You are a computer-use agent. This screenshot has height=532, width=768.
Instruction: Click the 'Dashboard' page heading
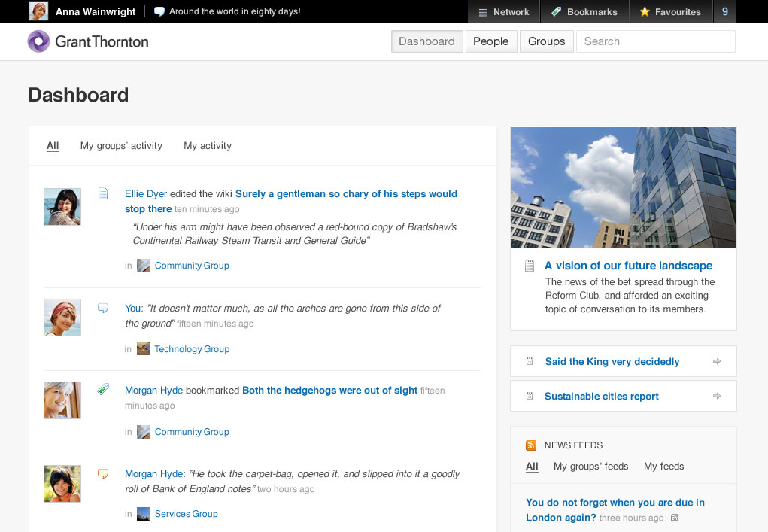click(x=78, y=95)
